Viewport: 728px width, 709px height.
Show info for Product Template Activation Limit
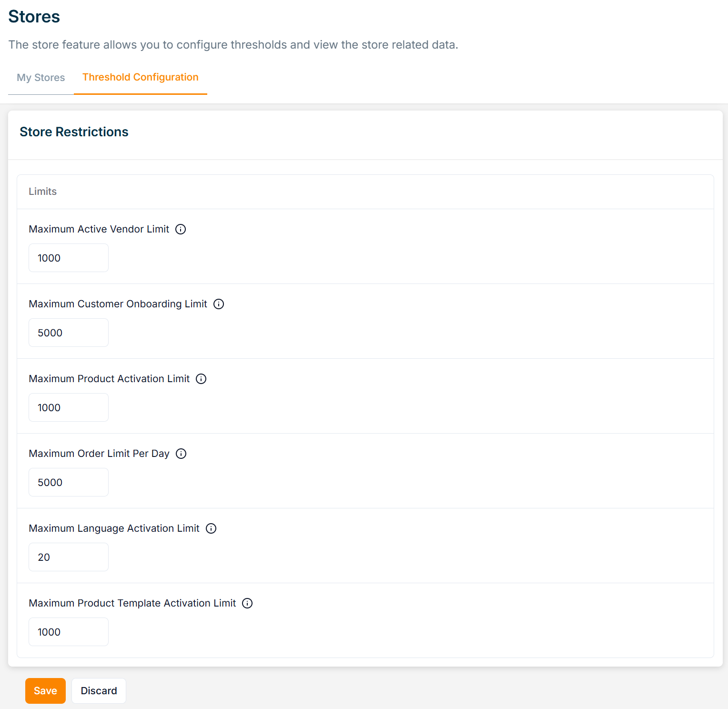coord(247,603)
